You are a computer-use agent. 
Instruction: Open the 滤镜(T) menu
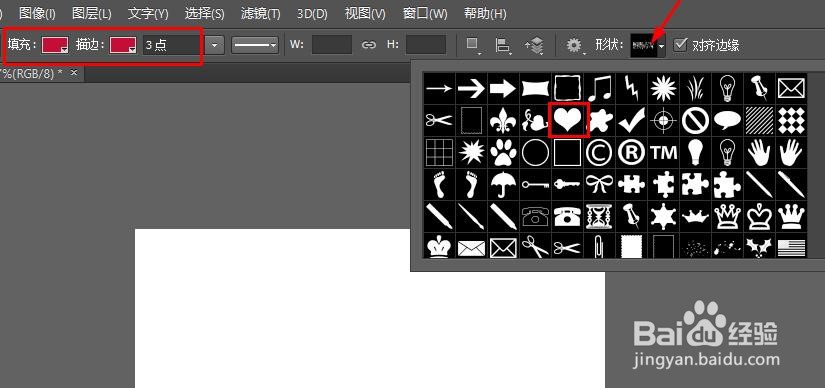(260, 13)
